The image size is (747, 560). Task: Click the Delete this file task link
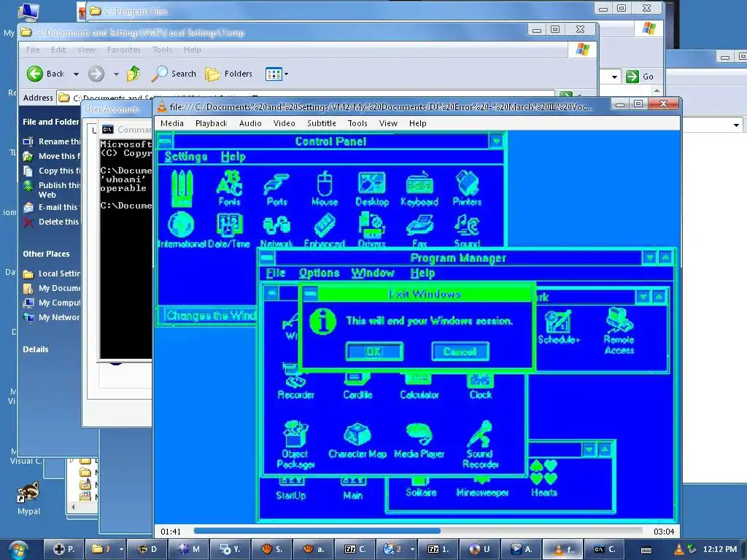pyautogui.click(x=52, y=222)
